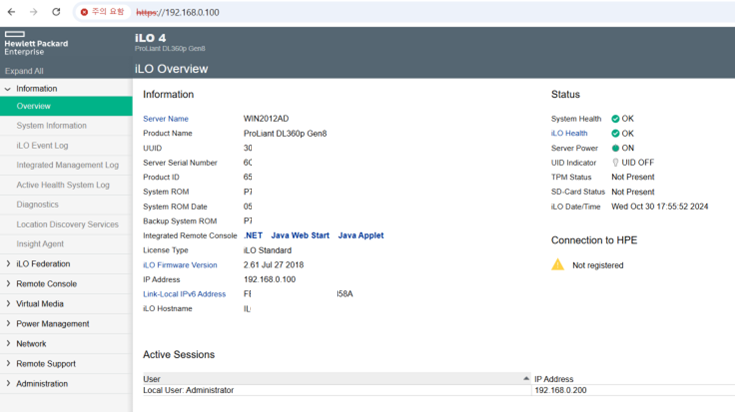The image size is (735, 412).
Task: Expand the Network section
Action: (x=8, y=344)
